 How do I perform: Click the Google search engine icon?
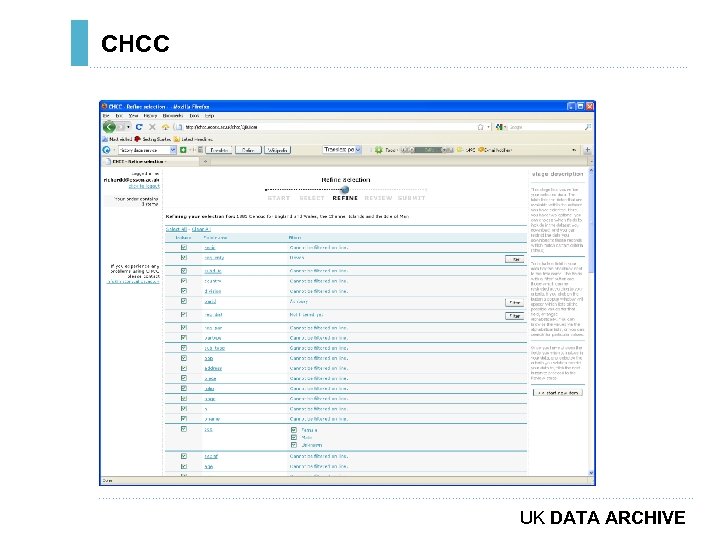(x=499, y=127)
